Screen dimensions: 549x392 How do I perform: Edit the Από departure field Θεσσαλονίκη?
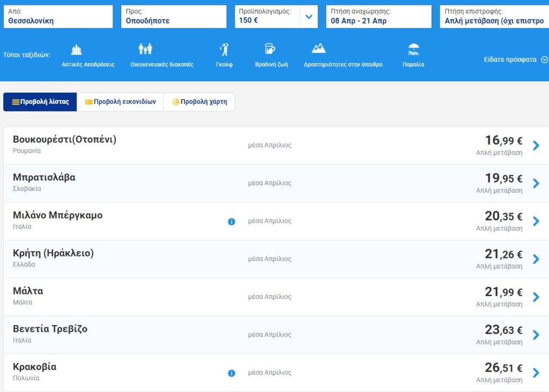[58, 17]
